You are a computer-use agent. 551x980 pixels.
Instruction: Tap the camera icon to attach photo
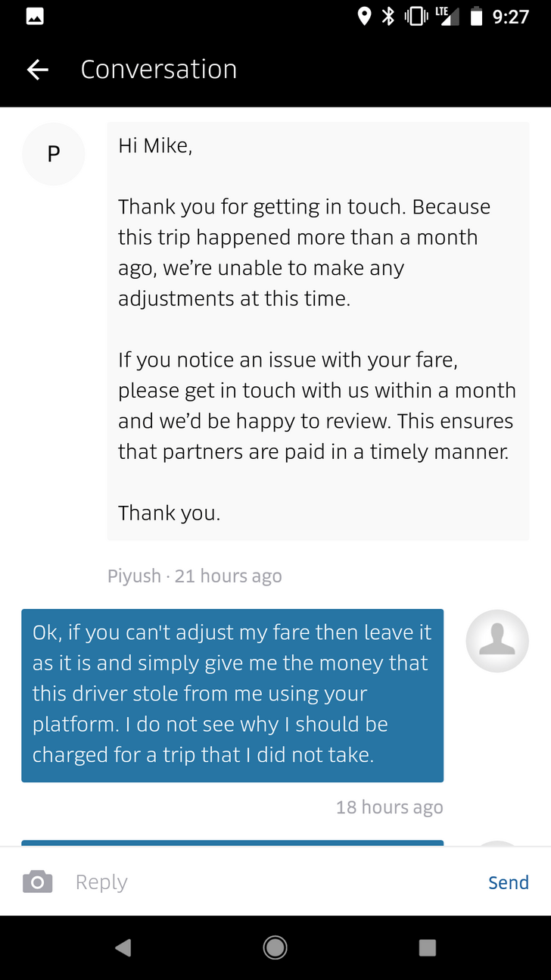[38, 882]
